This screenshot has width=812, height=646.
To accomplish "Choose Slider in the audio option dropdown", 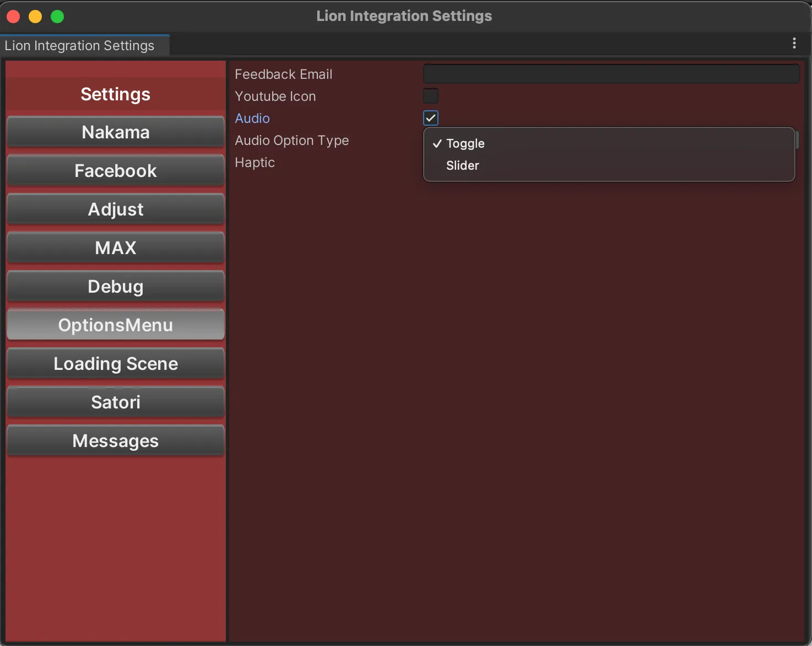I will [x=609, y=165].
